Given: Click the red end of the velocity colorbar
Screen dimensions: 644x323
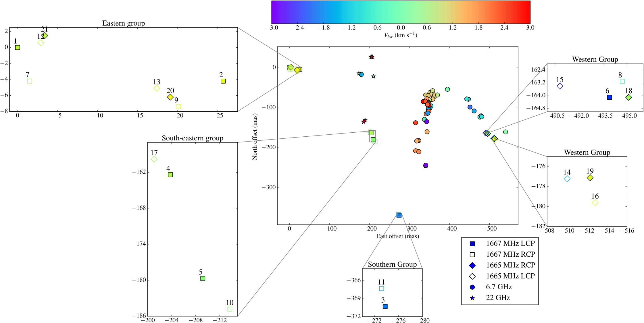Looking at the screenshot, I should tap(527, 12).
